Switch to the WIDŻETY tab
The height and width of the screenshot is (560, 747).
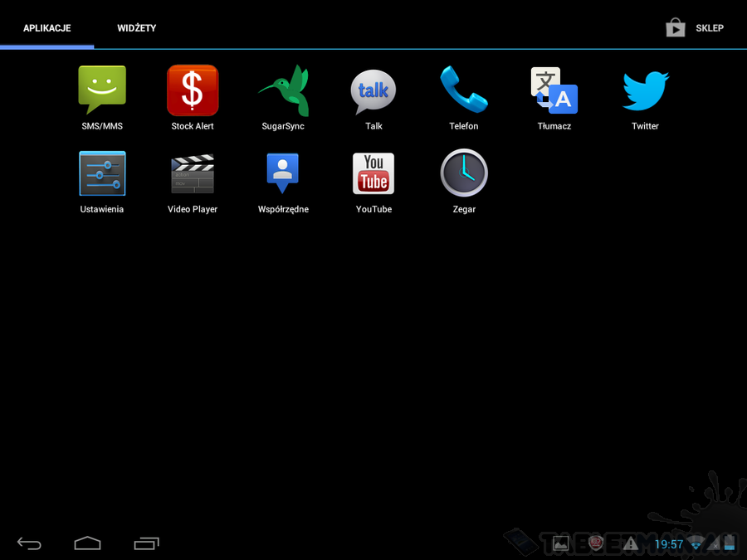pos(137,28)
